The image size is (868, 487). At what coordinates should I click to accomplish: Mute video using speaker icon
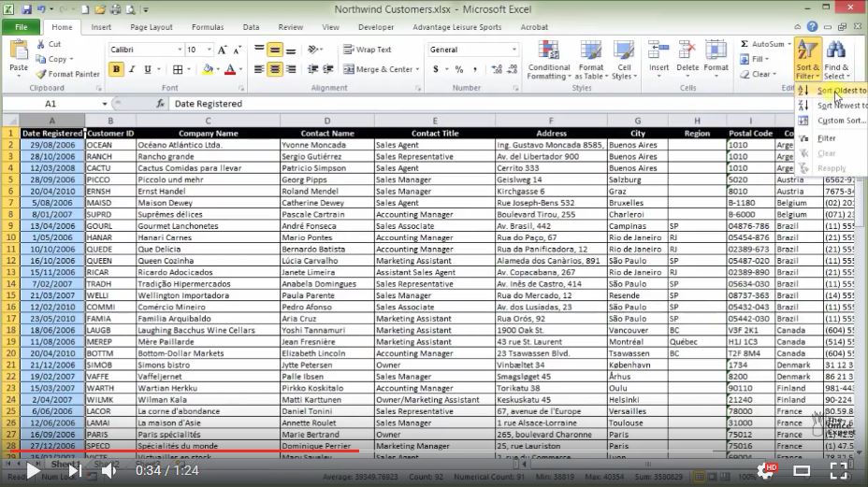(x=109, y=471)
